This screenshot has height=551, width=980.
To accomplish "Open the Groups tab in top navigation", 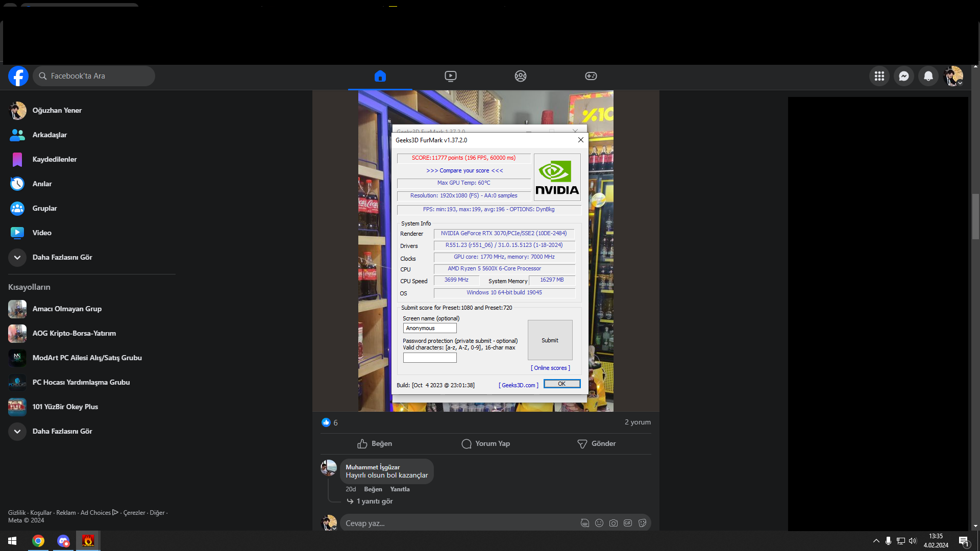I will click(521, 76).
